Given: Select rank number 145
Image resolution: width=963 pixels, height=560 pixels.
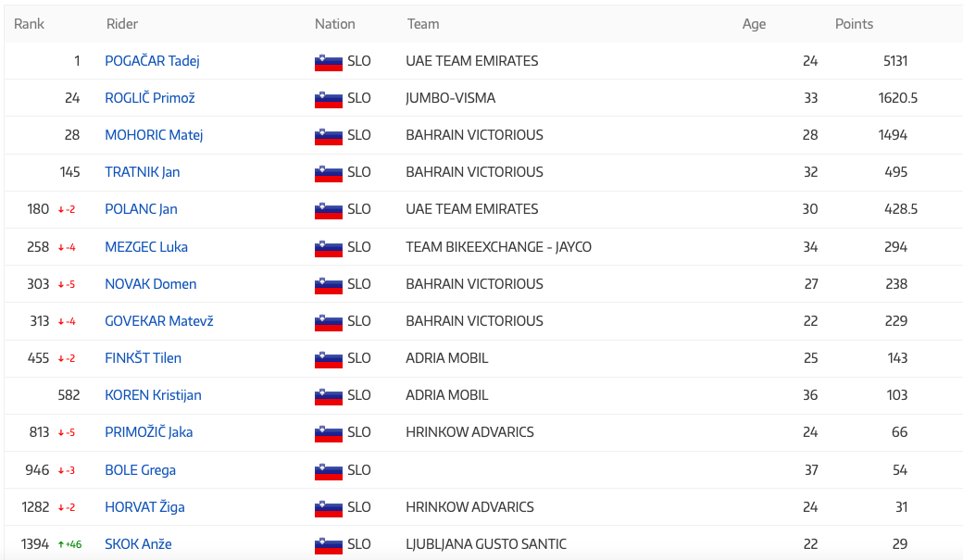Looking at the screenshot, I should click(69, 172).
